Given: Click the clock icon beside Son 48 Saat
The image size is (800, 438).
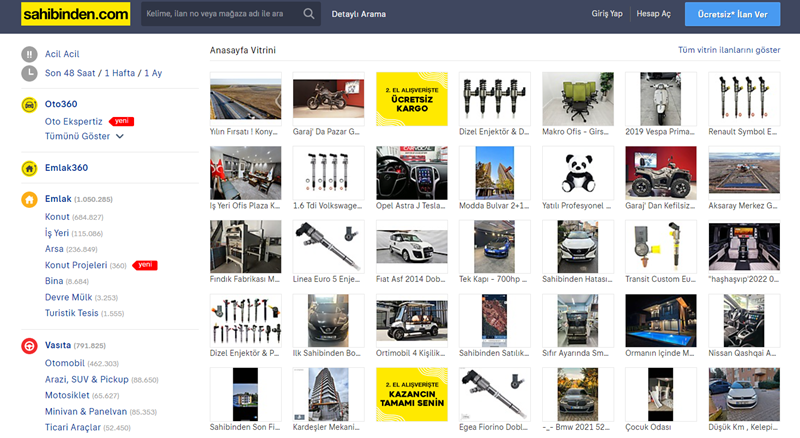Looking at the screenshot, I should pyautogui.click(x=29, y=73).
